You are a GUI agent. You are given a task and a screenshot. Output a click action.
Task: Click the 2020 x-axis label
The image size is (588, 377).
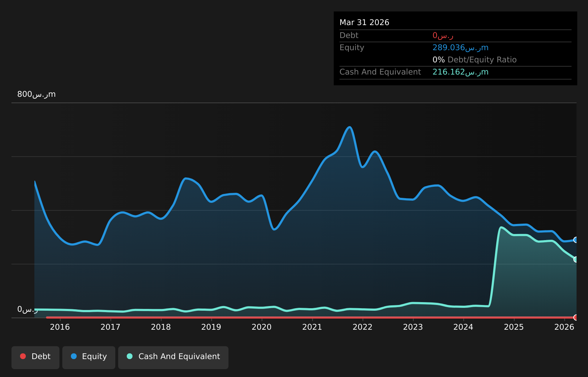tap(262, 327)
